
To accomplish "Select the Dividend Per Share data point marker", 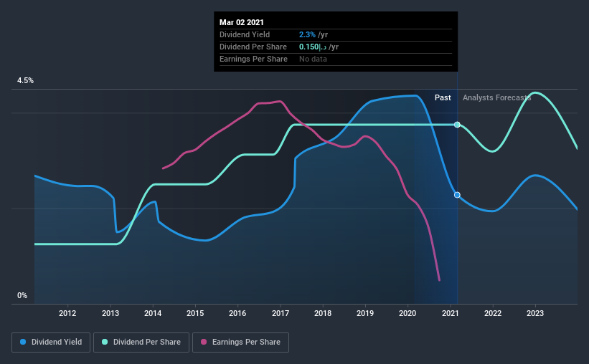I will [457, 125].
